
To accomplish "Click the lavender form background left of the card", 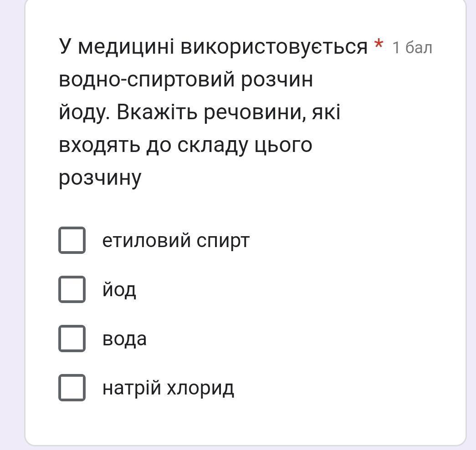I will (x=12, y=225).
